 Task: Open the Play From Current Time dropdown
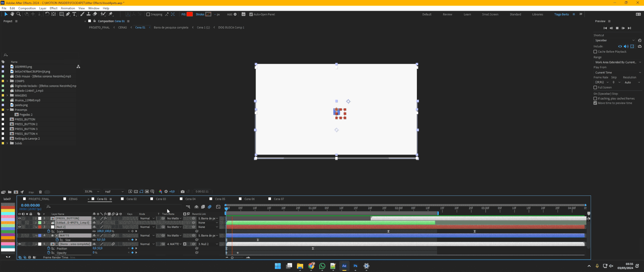tap(618, 73)
